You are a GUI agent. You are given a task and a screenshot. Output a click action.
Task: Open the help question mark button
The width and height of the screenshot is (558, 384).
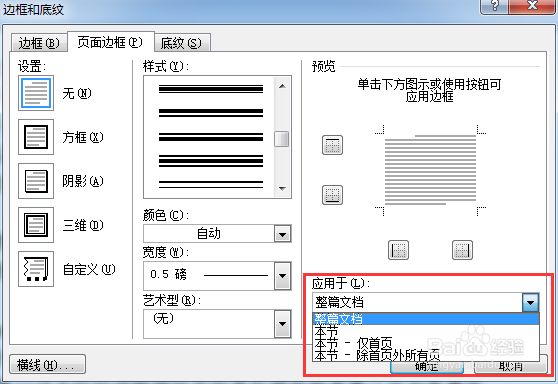(x=494, y=6)
